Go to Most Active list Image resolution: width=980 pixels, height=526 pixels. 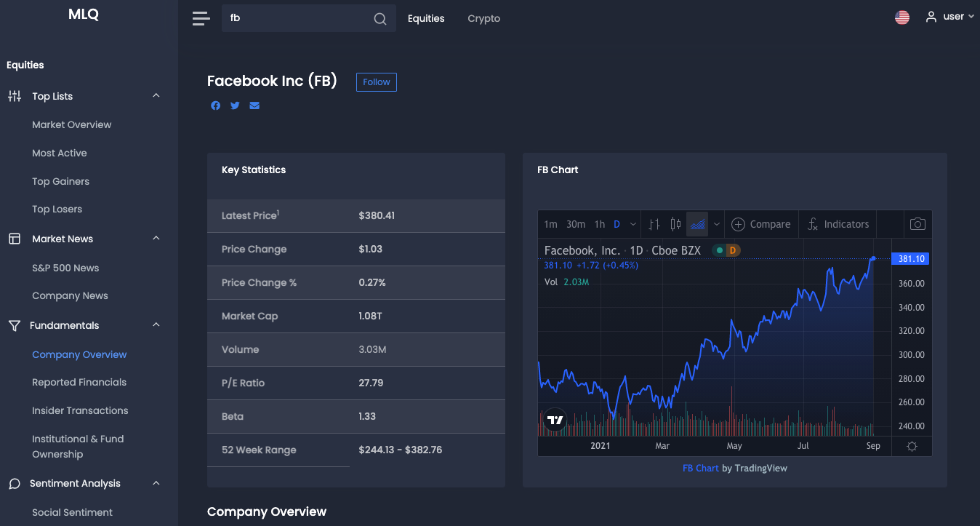(x=60, y=154)
